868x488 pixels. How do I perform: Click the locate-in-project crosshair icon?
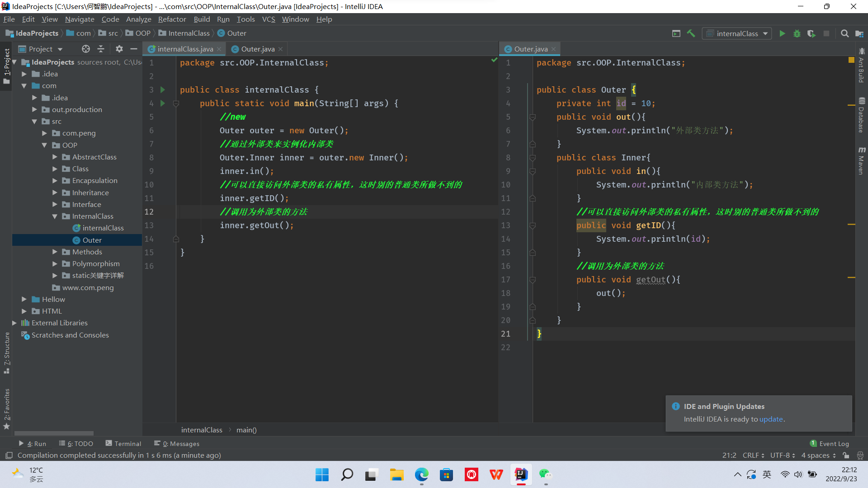click(86, 49)
